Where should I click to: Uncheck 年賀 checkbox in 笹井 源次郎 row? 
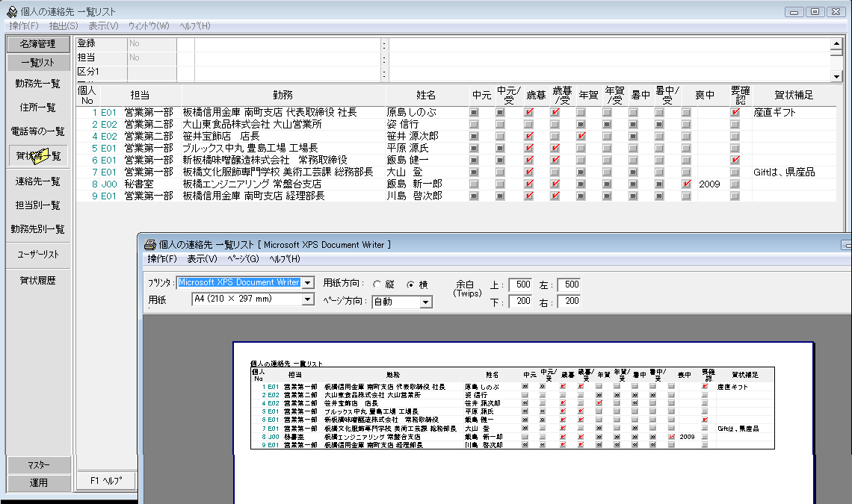click(x=581, y=137)
